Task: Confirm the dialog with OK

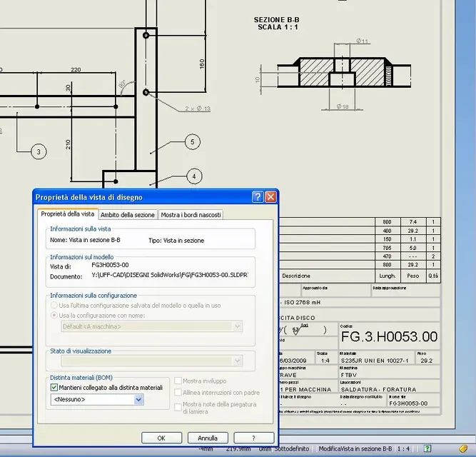Action: tap(161, 438)
